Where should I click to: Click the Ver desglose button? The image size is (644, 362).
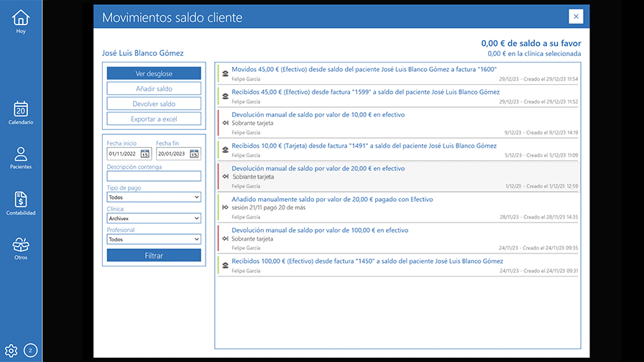154,73
